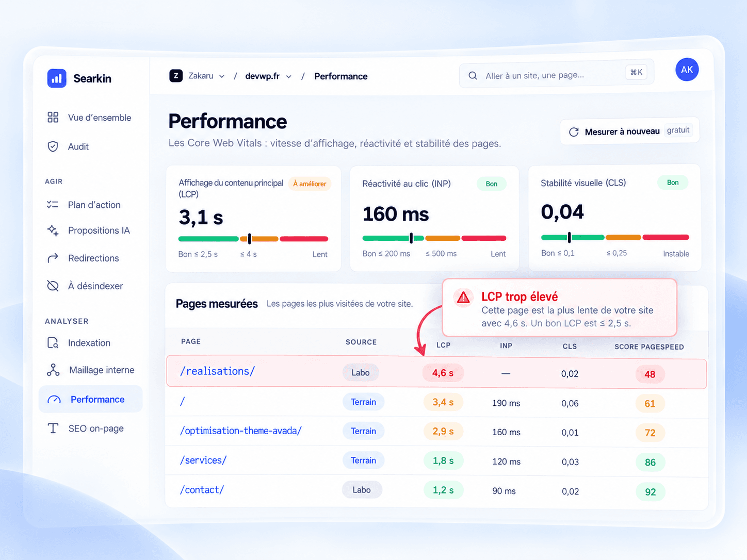Image resolution: width=747 pixels, height=560 pixels.
Task: Click the SOURCE column header
Action: (361, 342)
